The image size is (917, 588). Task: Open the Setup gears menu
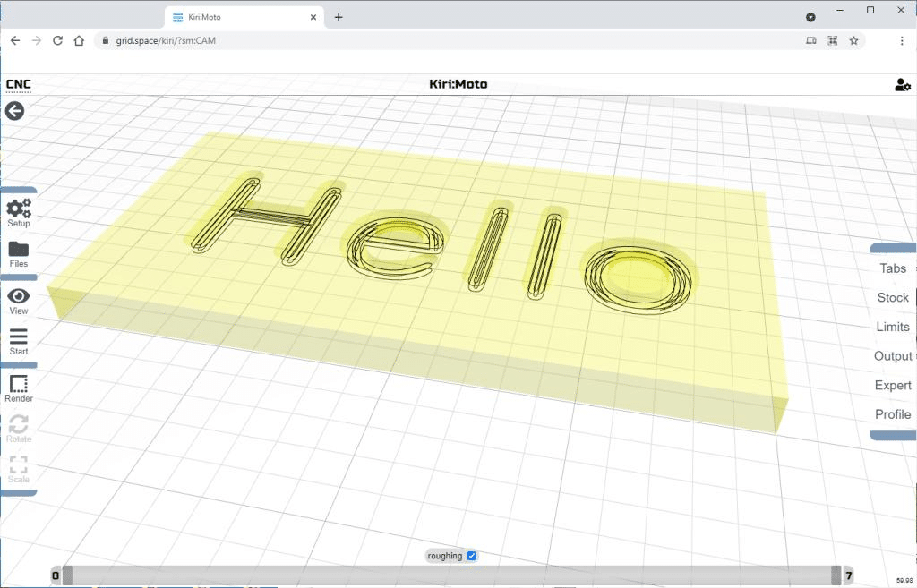point(19,209)
